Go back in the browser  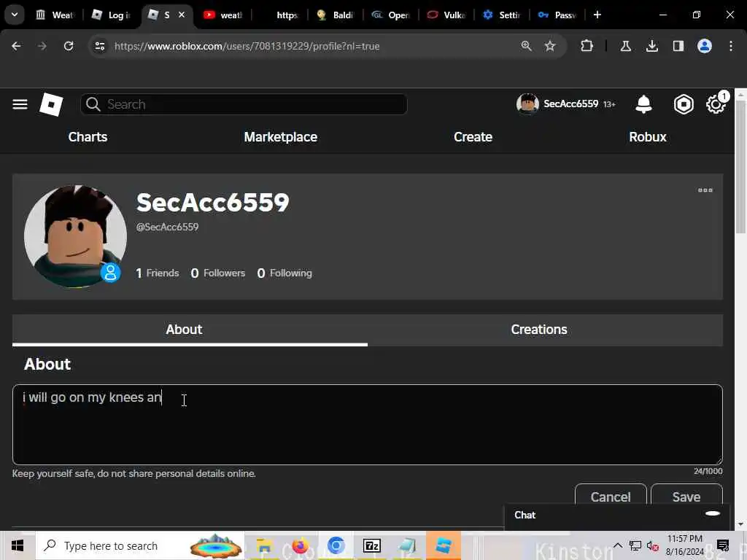tap(16, 46)
